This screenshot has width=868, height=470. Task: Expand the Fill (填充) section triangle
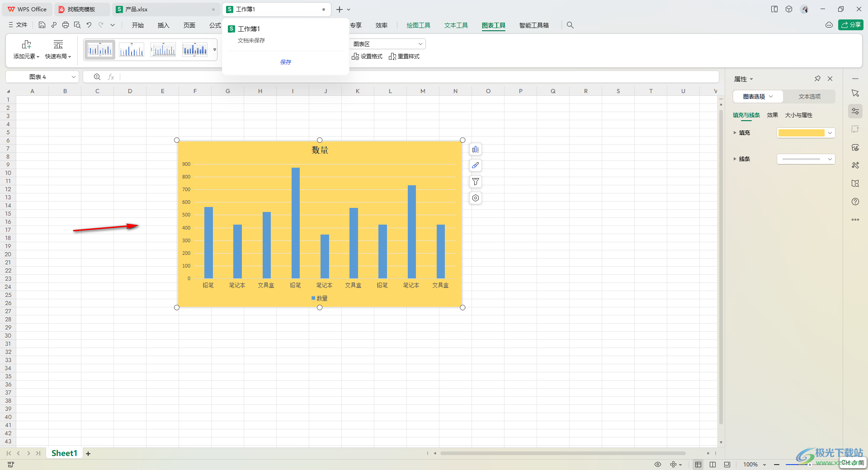click(x=735, y=133)
